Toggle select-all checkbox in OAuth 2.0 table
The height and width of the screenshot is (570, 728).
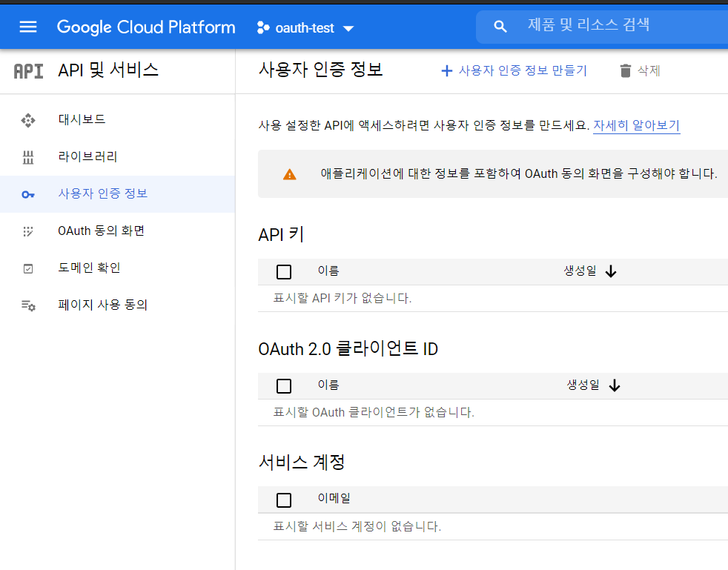[284, 386]
